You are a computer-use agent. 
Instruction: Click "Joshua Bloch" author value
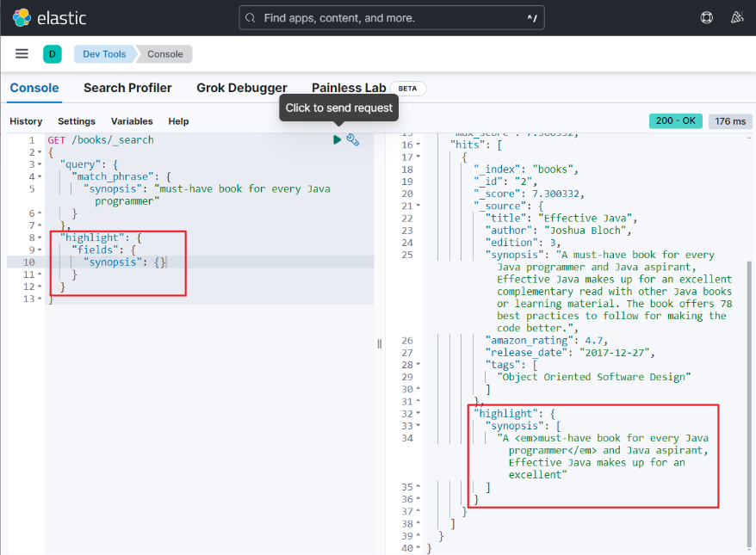pyautogui.click(x=585, y=231)
